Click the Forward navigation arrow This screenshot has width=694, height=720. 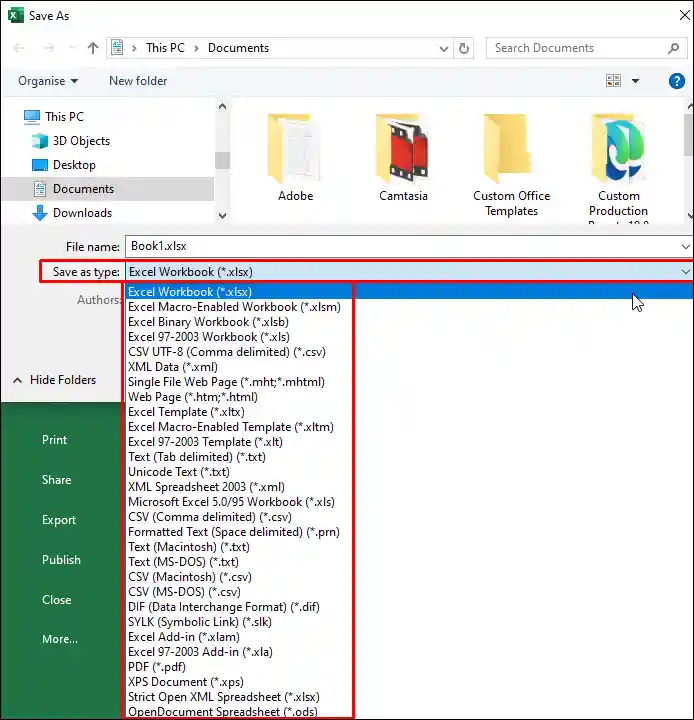tap(49, 48)
